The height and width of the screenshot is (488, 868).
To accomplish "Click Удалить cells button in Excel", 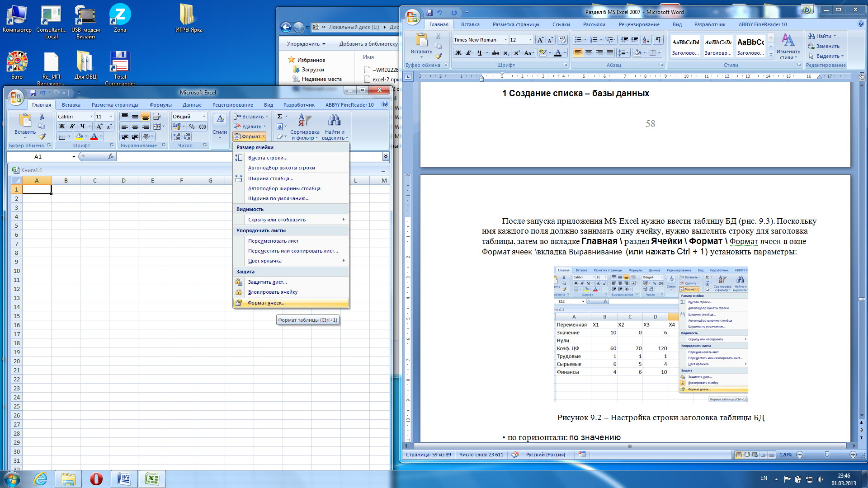I will pyautogui.click(x=250, y=127).
